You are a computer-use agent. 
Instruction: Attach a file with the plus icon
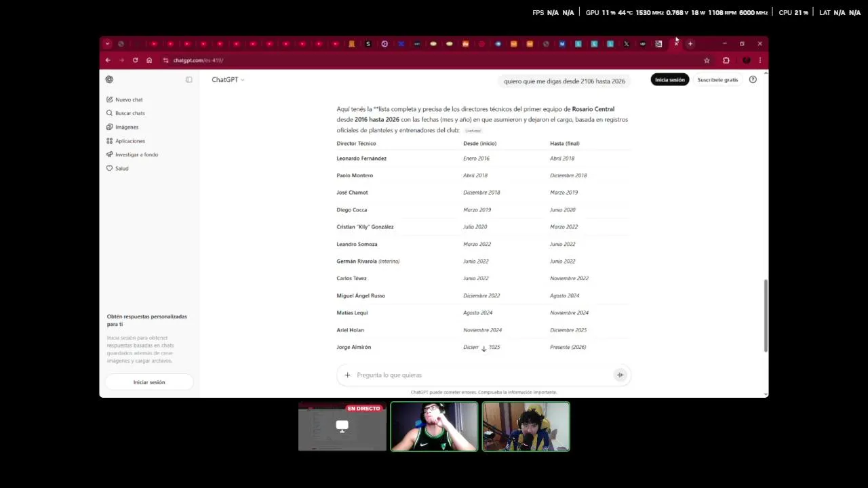coord(347,375)
